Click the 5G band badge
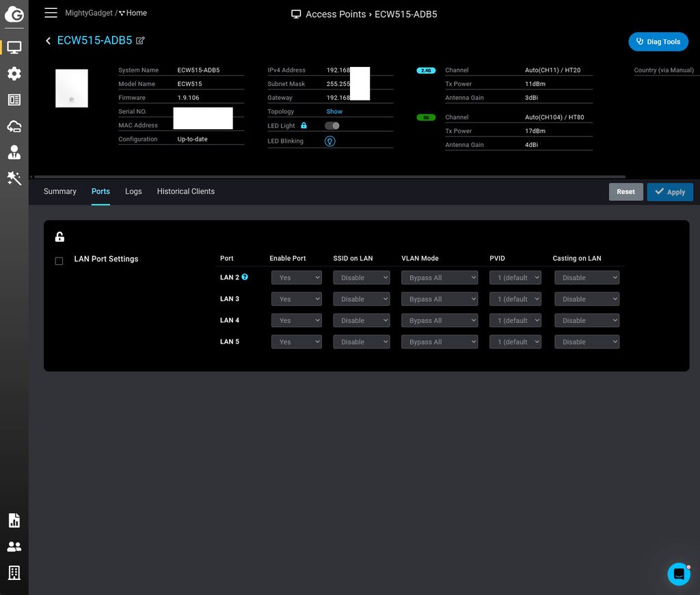 (x=426, y=117)
